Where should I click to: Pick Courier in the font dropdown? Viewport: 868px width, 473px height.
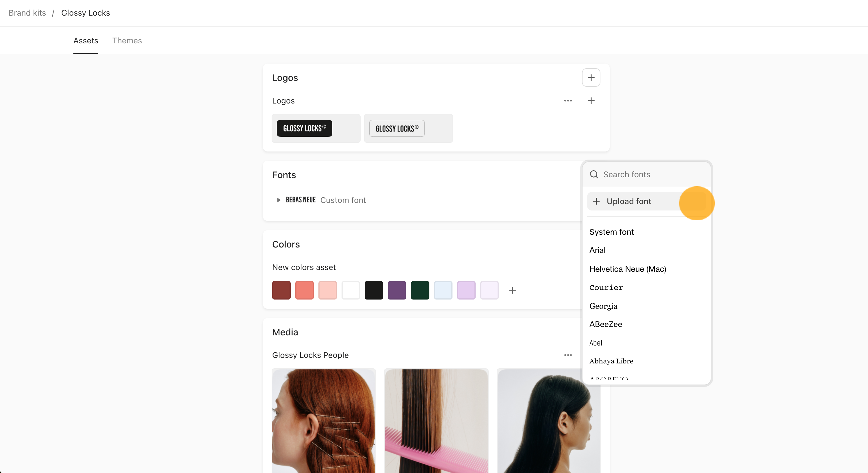click(x=606, y=288)
